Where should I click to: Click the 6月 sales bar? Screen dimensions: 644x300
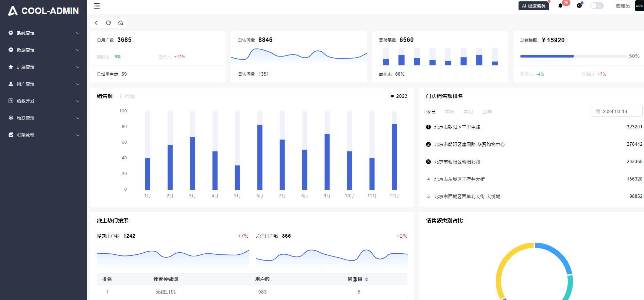260,157
